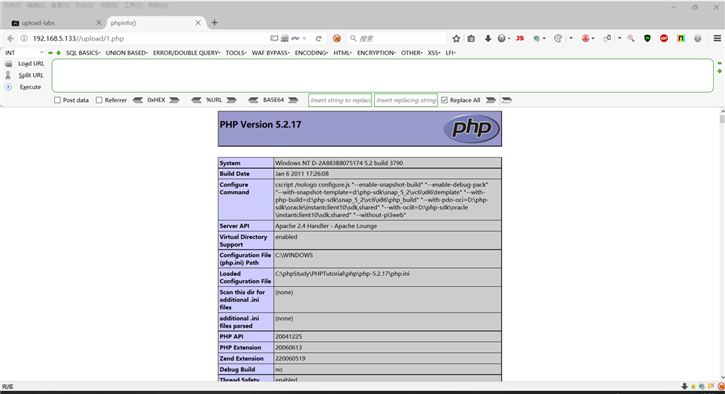Enable the Post data checkbox

[x=57, y=100]
